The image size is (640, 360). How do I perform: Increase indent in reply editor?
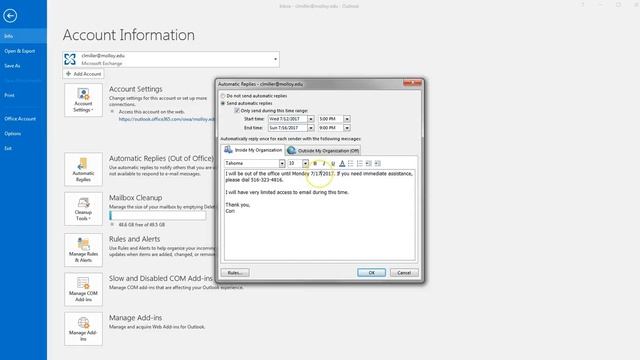378,163
